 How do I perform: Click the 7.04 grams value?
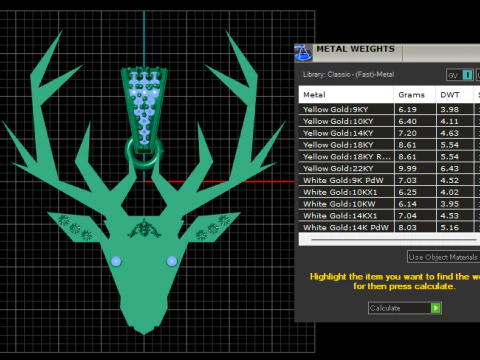[x=407, y=216]
